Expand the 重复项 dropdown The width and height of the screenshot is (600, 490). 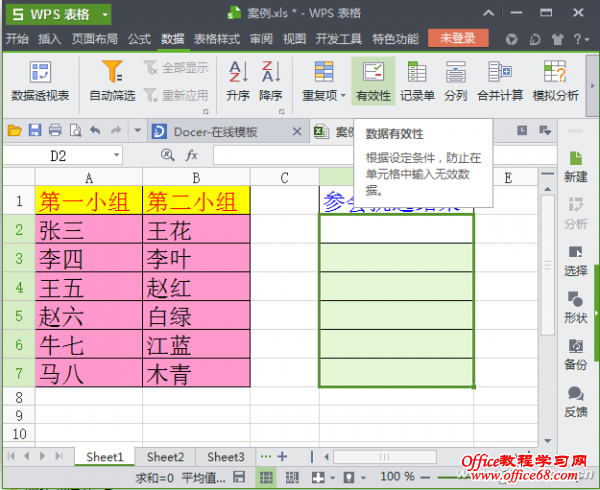pos(343,96)
